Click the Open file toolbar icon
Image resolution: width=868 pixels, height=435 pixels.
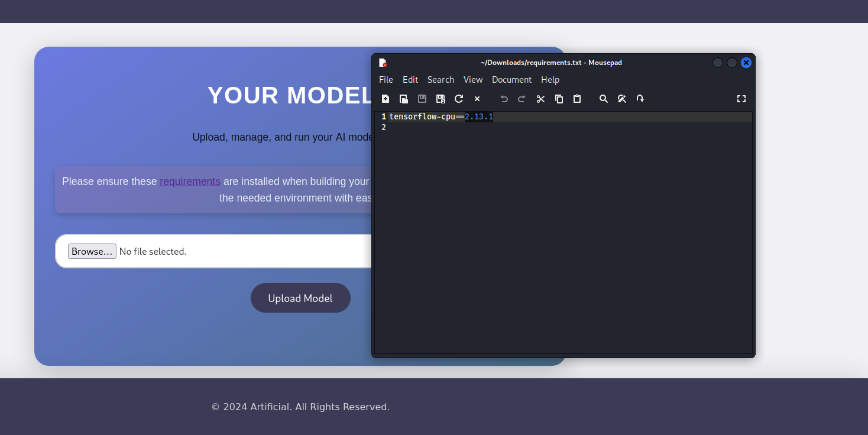coord(404,99)
